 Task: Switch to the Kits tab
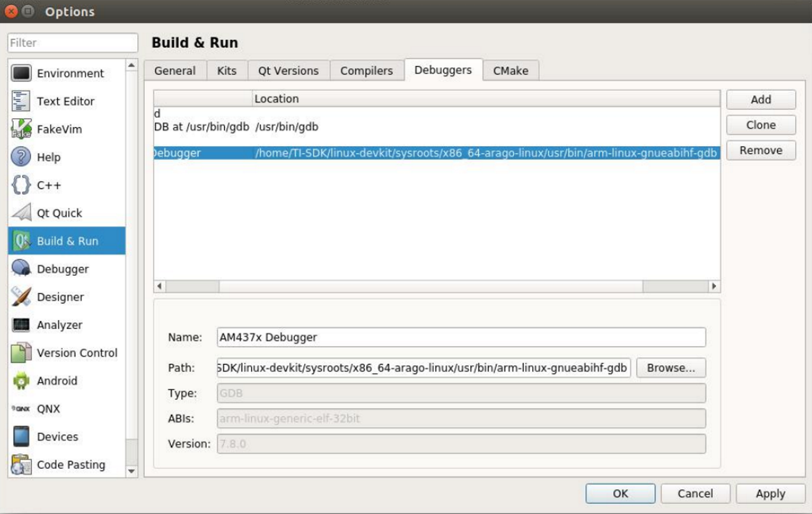(x=227, y=71)
